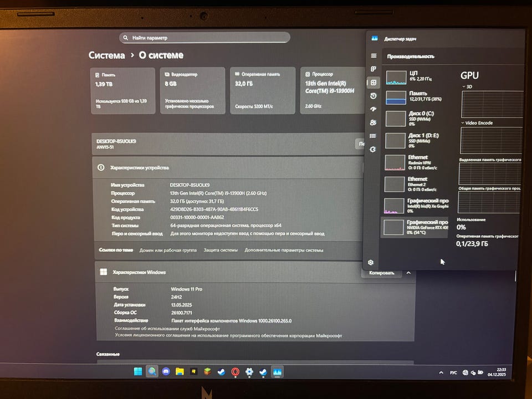Click GPU memory value '0,1/23,9 ГБ'
This screenshot has height=399, width=532.
(472, 244)
